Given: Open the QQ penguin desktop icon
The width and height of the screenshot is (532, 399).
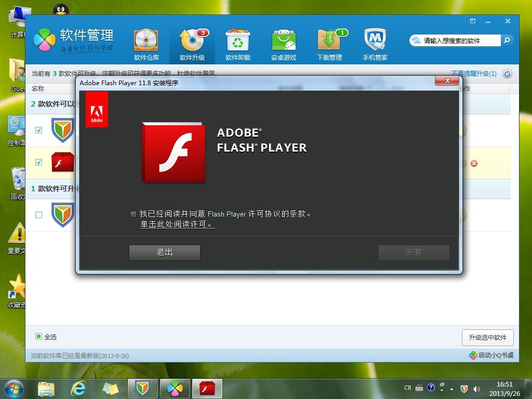Looking at the screenshot, I should coord(61,9).
